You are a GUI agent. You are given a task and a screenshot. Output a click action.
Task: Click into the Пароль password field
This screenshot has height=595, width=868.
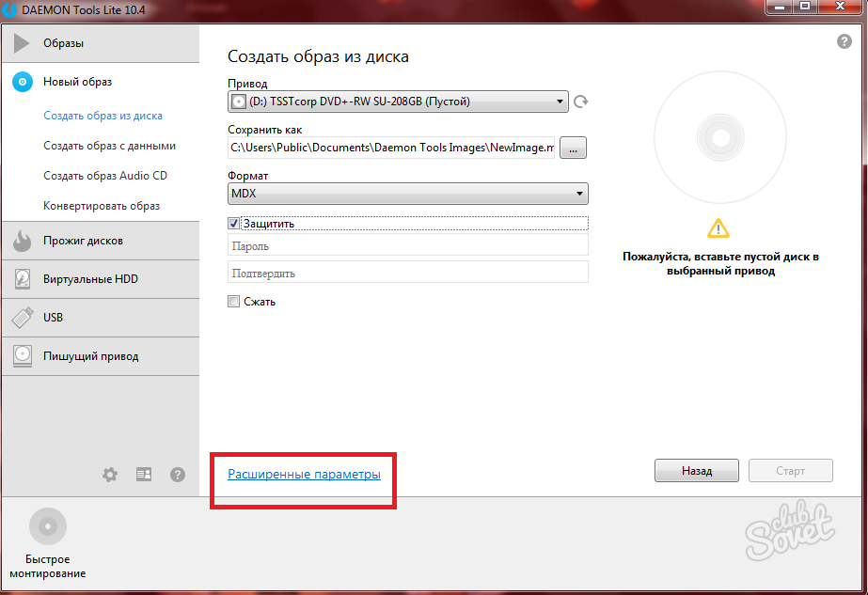407,245
